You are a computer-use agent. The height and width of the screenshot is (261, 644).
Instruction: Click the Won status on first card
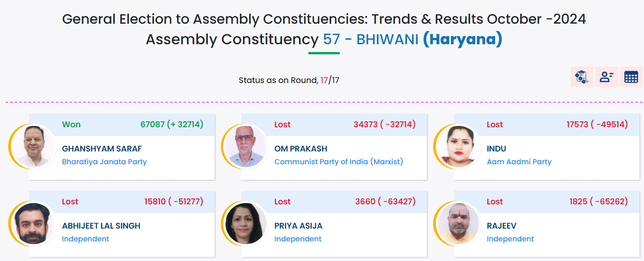tap(71, 125)
